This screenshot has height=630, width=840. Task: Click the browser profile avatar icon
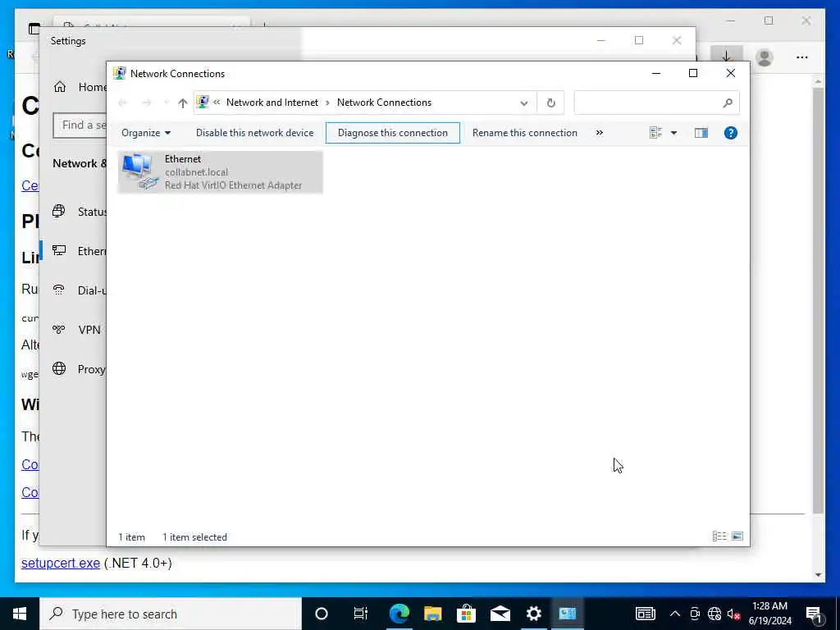(764, 57)
